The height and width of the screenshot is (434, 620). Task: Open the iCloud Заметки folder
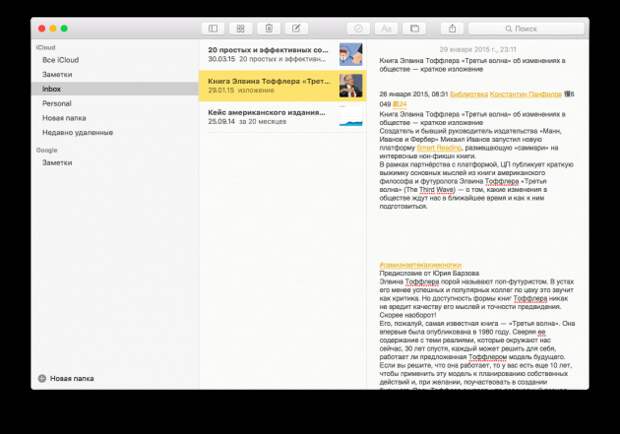115,74
